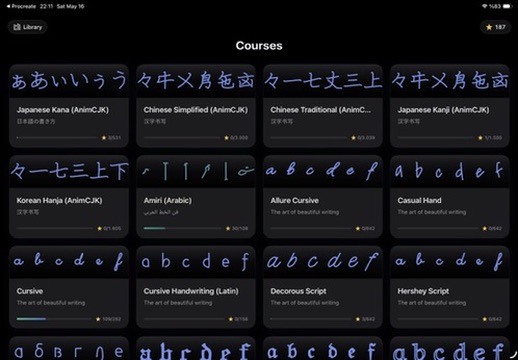Click the battery status icon

point(507,6)
